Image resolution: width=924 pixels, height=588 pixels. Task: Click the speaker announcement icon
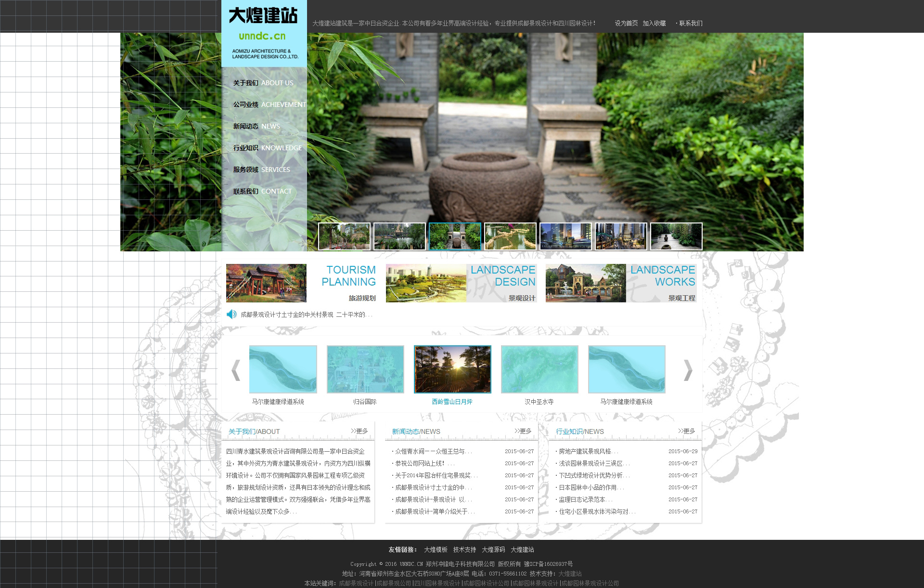point(231,314)
